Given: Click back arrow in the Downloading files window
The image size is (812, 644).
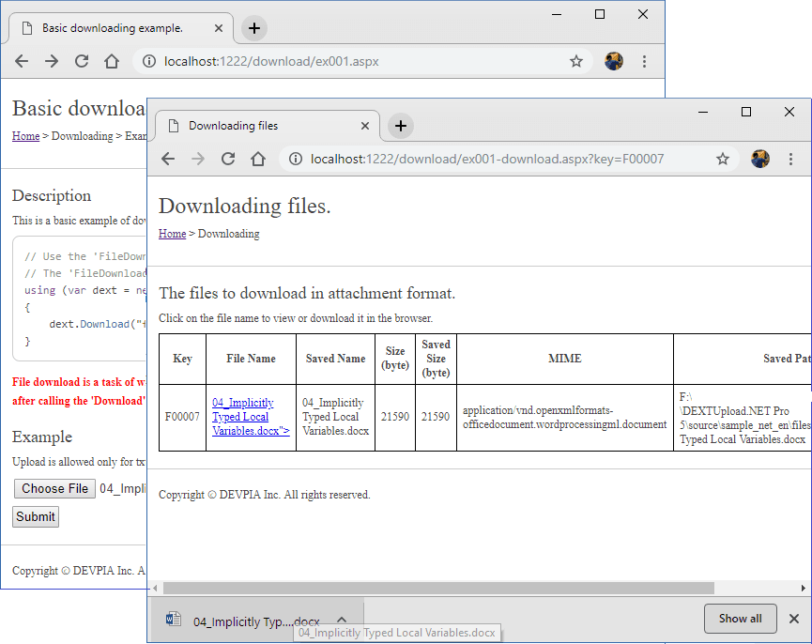Looking at the screenshot, I should coord(168,159).
